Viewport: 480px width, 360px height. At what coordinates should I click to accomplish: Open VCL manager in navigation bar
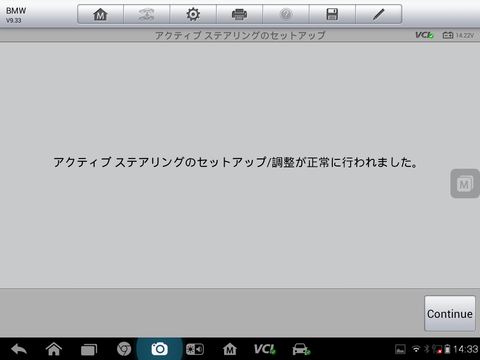click(x=265, y=349)
